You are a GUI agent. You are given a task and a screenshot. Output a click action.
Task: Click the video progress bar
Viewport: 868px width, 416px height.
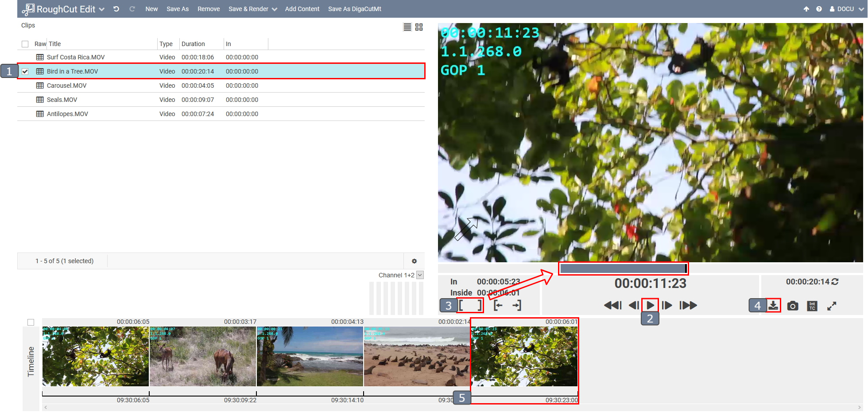(x=623, y=268)
